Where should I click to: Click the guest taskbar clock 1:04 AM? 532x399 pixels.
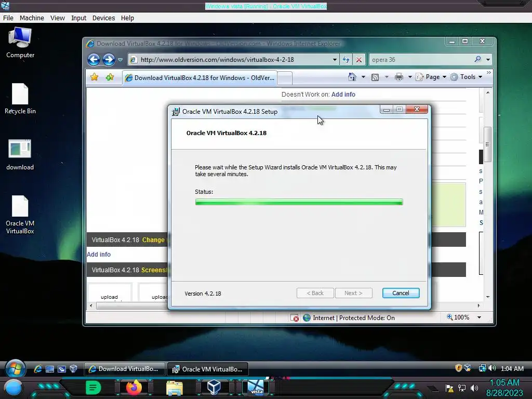click(512, 368)
